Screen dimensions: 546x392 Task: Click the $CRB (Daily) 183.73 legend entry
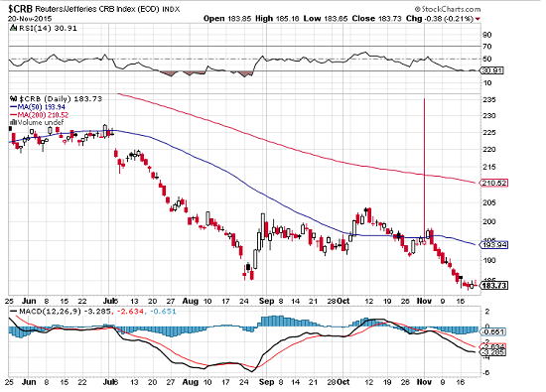point(61,99)
